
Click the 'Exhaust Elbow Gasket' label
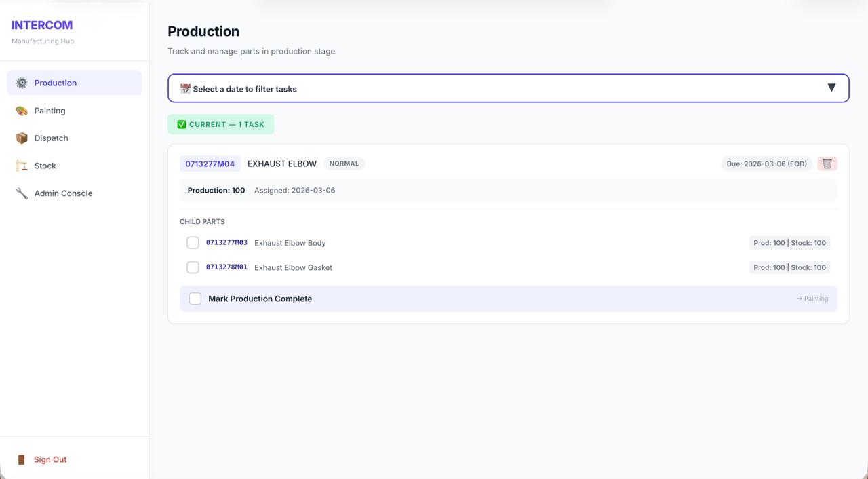[293, 267]
